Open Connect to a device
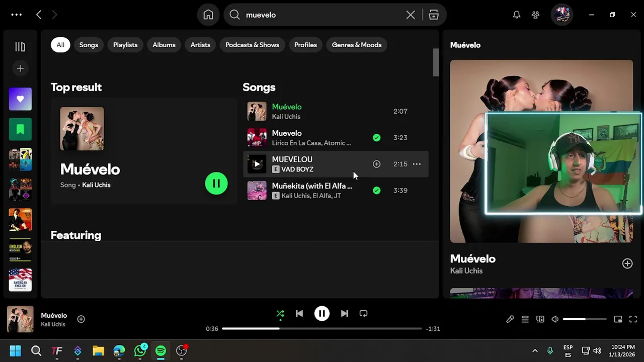 (540, 319)
